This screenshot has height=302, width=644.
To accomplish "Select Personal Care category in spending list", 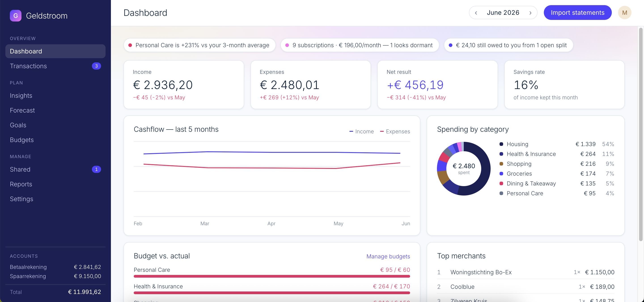I will (x=557, y=193).
